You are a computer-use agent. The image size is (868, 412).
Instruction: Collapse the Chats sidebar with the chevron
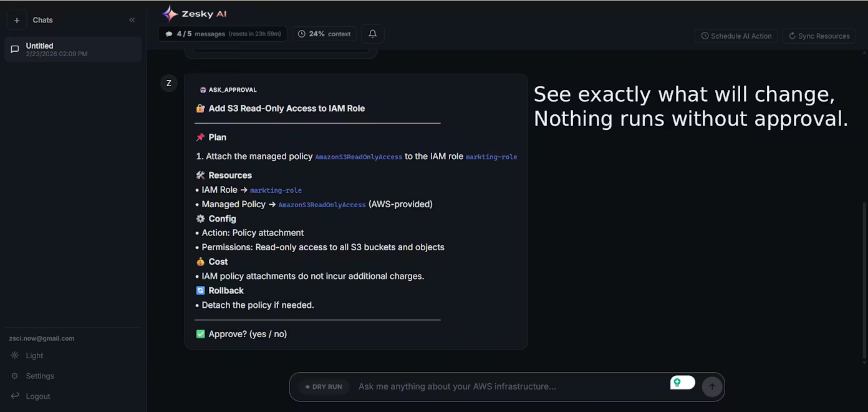pos(132,19)
